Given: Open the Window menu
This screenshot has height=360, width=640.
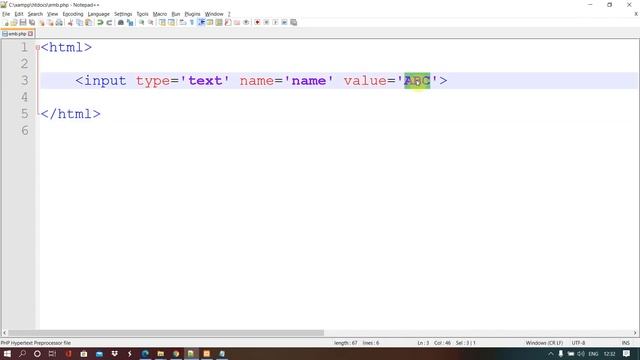Looking at the screenshot, I should [x=214, y=14].
